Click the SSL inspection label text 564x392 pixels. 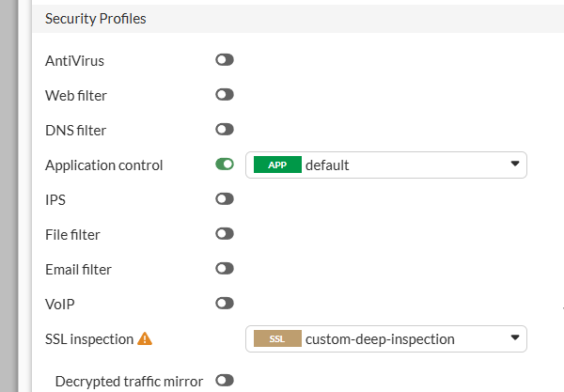(x=89, y=338)
